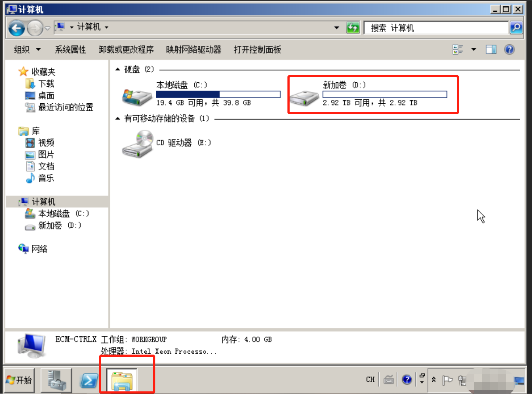Click 系统属性 in the toolbar
This screenshot has width=532, height=394.
70,49
